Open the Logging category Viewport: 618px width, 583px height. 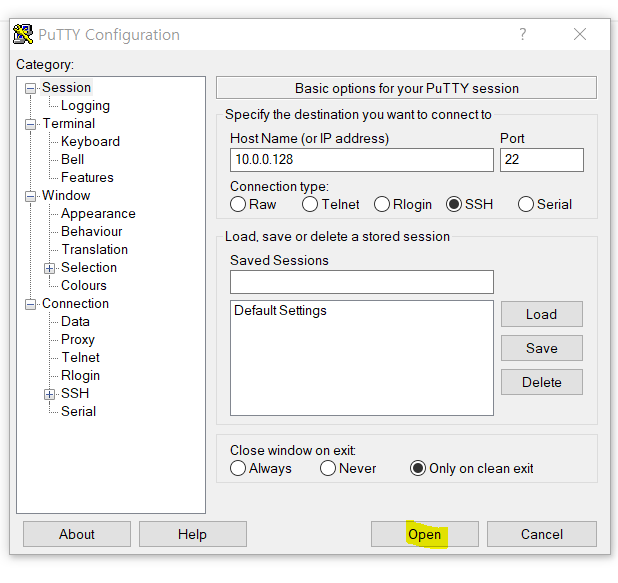[85, 106]
